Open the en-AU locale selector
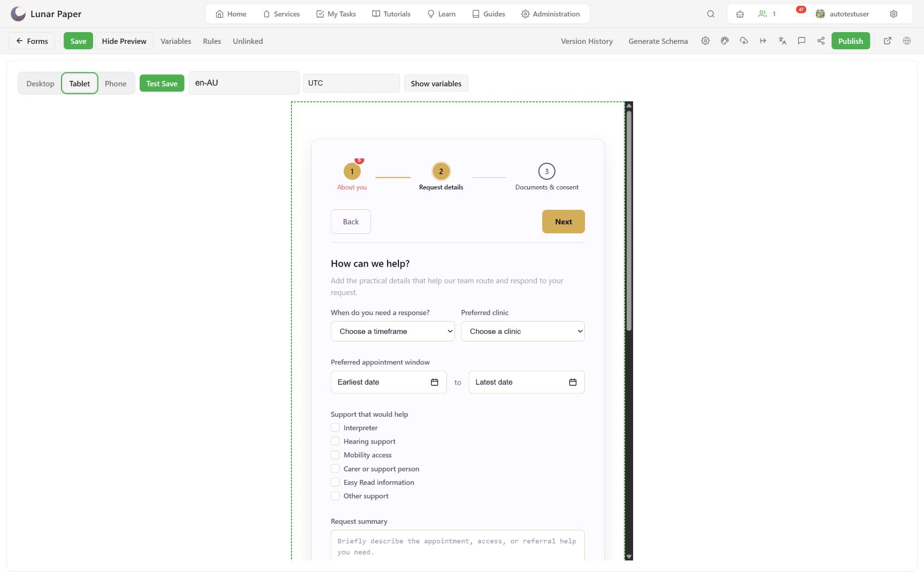Image resolution: width=924 pixels, height=578 pixels. 244,83
